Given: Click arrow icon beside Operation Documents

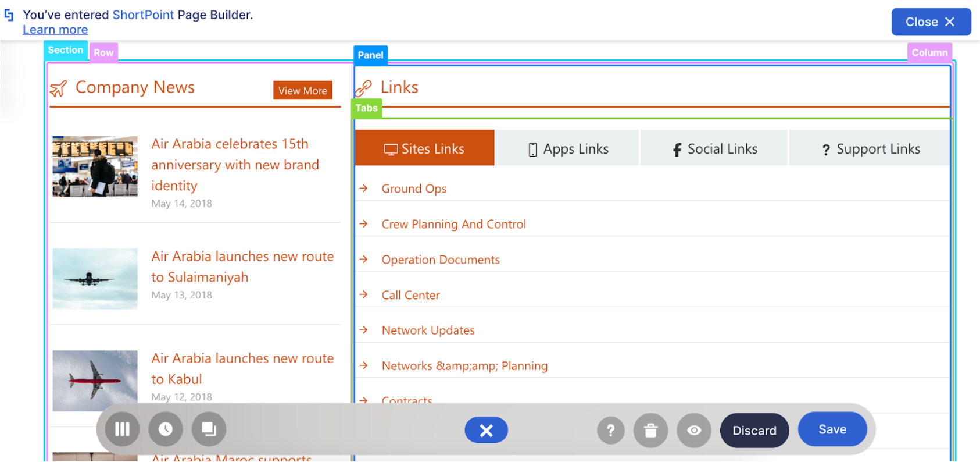Looking at the screenshot, I should (364, 259).
